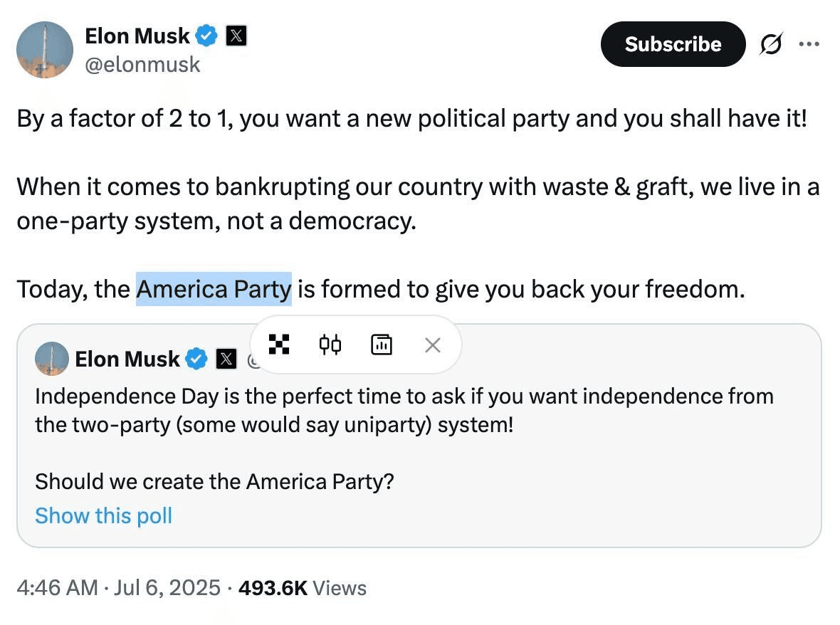The height and width of the screenshot is (625, 840).
Task: Click the bar chart panel icon in popup
Action: click(382, 345)
